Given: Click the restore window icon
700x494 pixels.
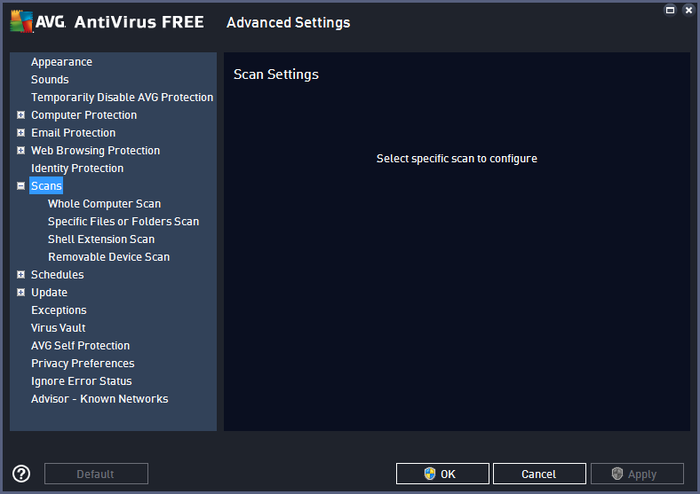Looking at the screenshot, I should pos(670,10).
